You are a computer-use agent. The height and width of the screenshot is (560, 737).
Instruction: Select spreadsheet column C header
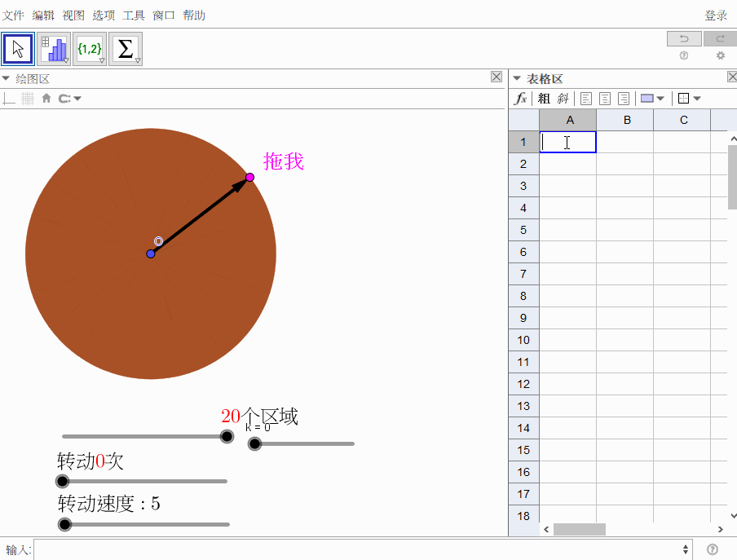point(682,121)
